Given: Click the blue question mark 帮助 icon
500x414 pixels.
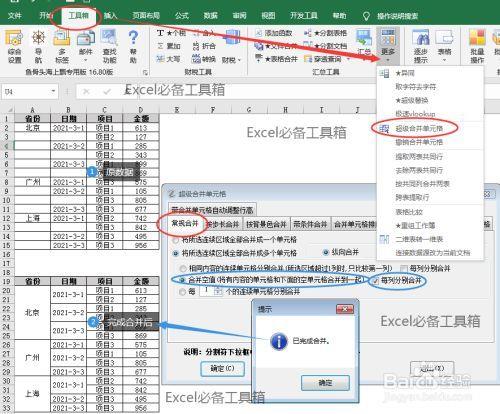Looking at the screenshot, I should point(133,46).
